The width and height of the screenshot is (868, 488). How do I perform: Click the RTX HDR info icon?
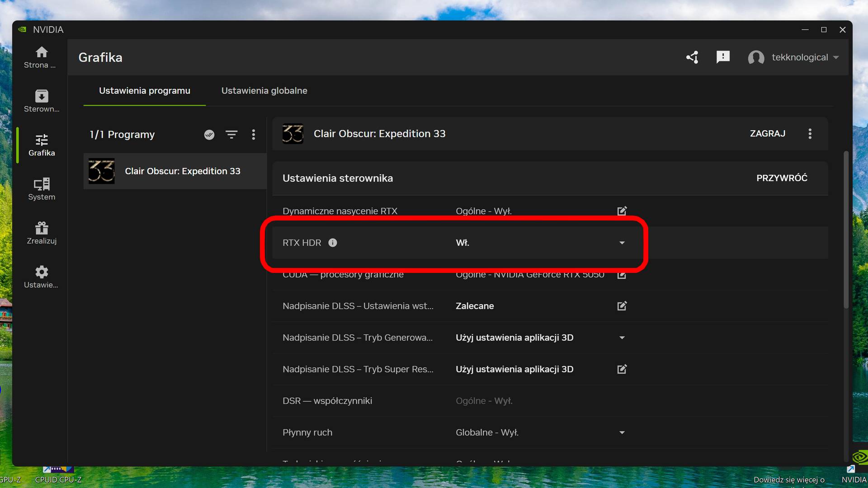(x=333, y=243)
